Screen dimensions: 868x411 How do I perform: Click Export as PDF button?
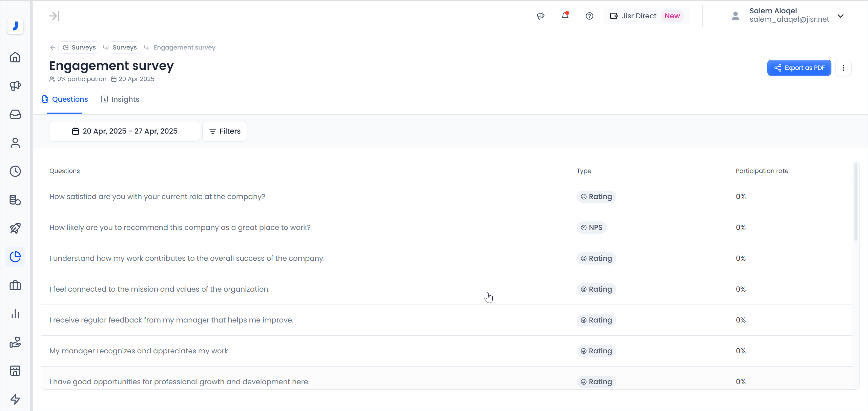(799, 68)
